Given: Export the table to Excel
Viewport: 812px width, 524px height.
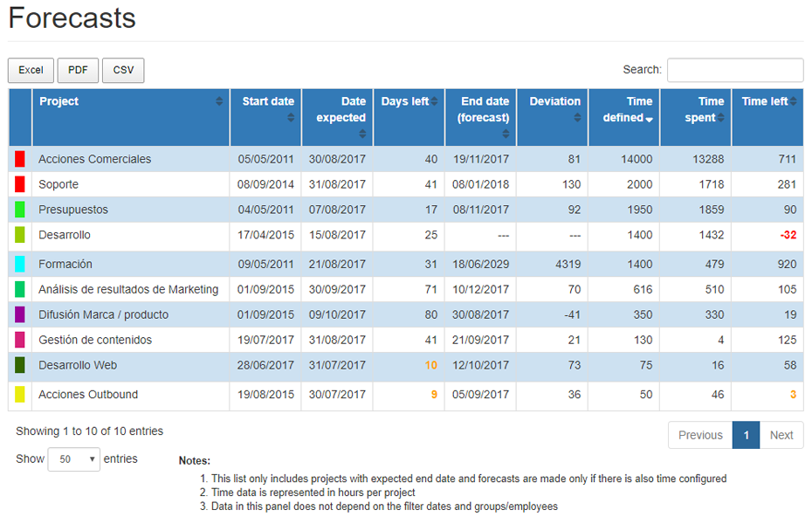Looking at the screenshot, I should click(31, 71).
